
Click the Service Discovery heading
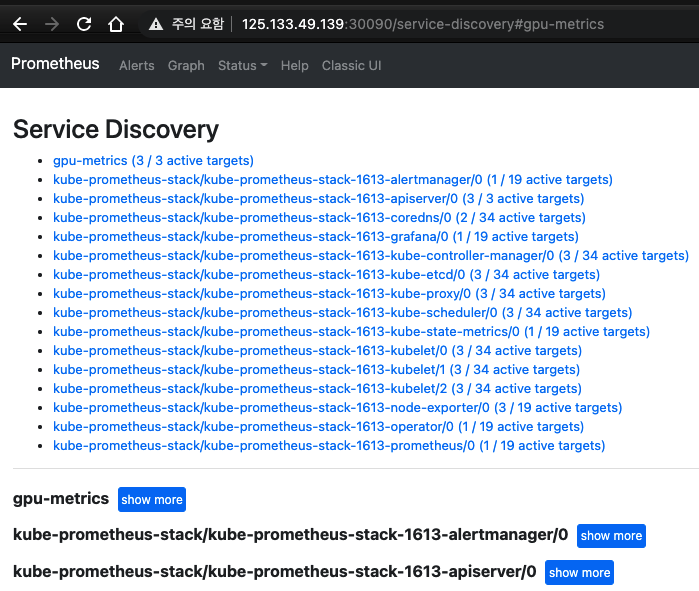click(116, 129)
